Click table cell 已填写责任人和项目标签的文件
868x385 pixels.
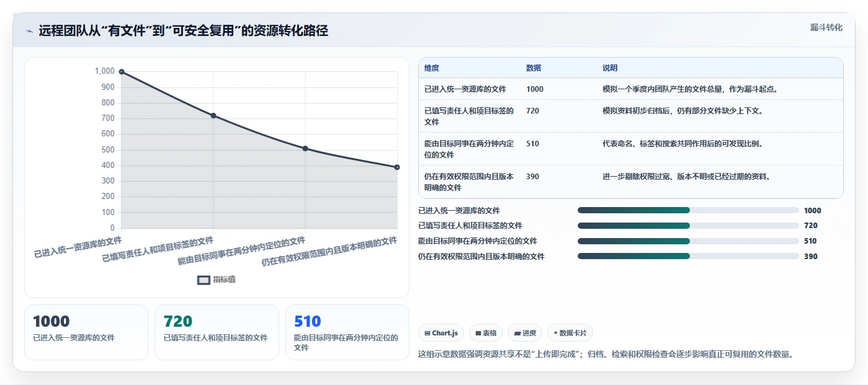click(469, 117)
